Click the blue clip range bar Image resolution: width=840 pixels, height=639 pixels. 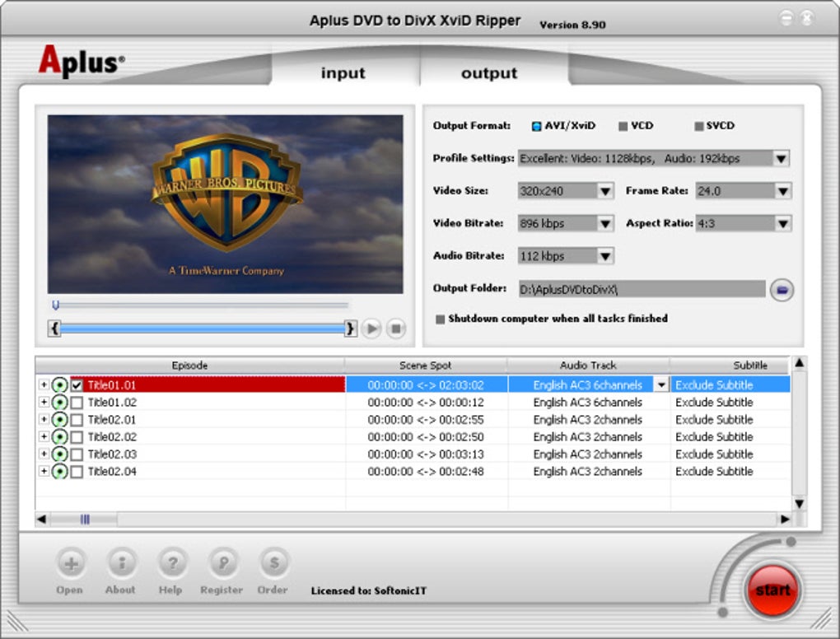coord(203,328)
